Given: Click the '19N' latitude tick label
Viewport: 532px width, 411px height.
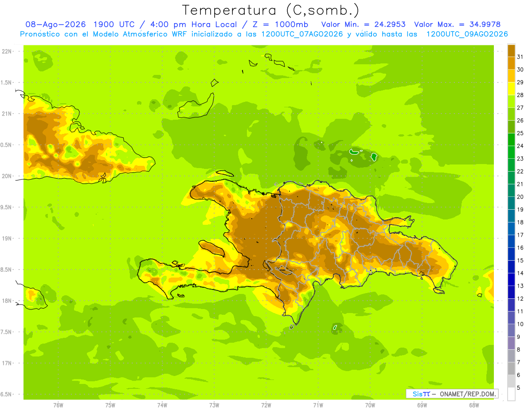Looking at the screenshot, I should [x=7, y=239].
